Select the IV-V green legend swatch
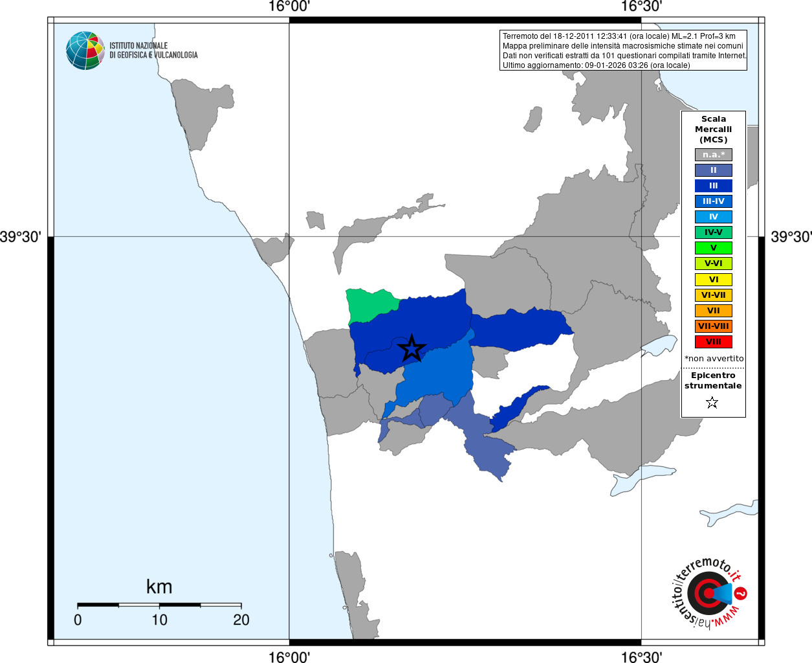Screen dimensions: 812x663 pyautogui.click(x=713, y=232)
